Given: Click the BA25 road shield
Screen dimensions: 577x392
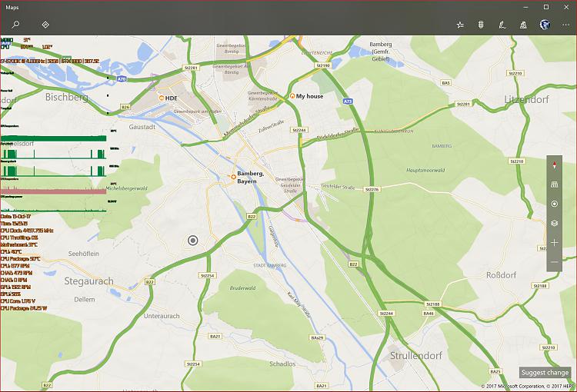Looking at the screenshot, I should 495,371.
